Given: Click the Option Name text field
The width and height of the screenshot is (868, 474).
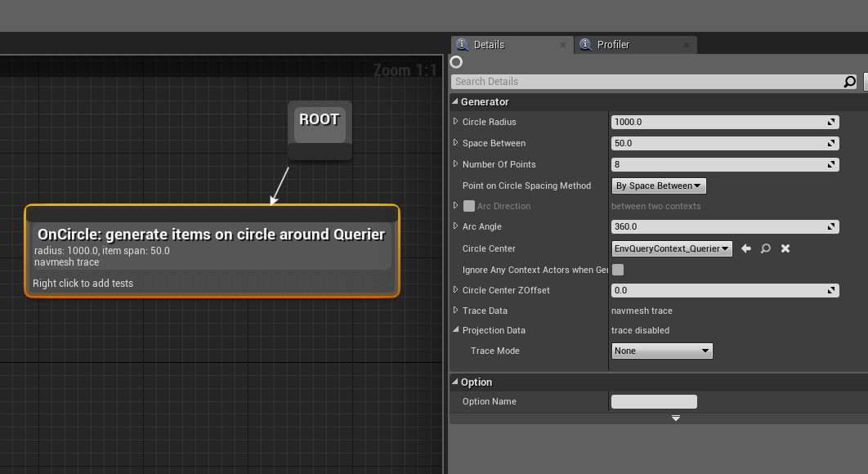Looking at the screenshot, I should coord(655,401).
